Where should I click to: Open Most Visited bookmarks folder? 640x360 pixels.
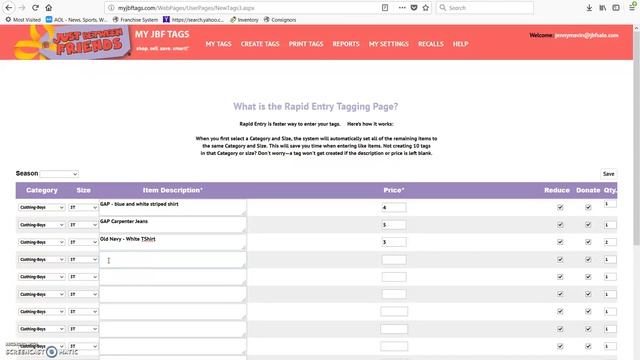[x=23, y=20]
